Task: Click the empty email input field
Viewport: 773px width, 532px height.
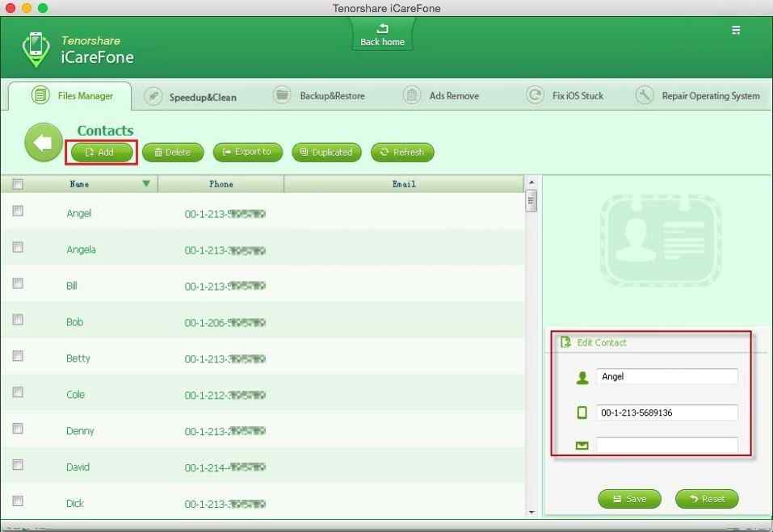Action: (x=667, y=445)
